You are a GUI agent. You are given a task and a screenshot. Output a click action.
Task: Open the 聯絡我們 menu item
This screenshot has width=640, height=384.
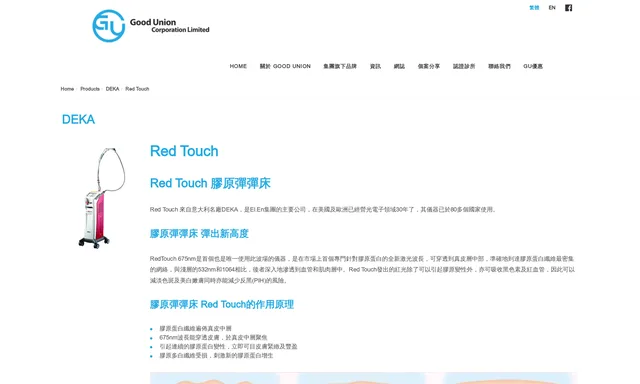pyautogui.click(x=499, y=66)
